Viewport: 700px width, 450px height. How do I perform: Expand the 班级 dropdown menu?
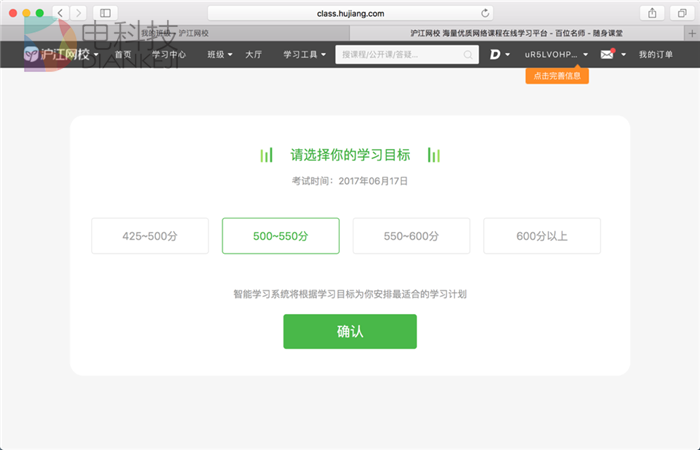coord(220,54)
